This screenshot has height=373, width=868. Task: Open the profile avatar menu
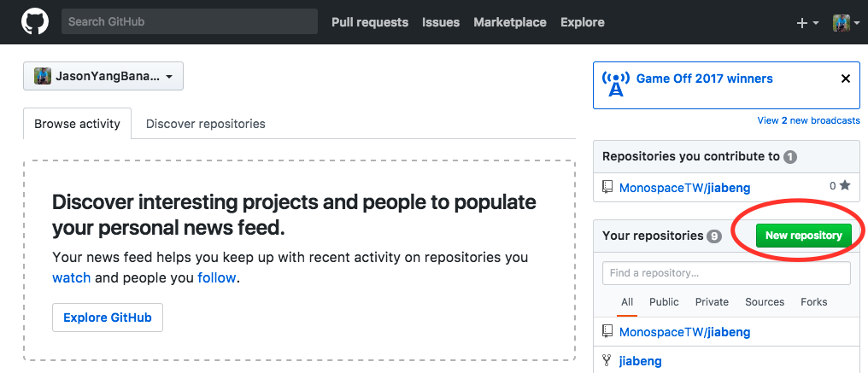pos(846,23)
